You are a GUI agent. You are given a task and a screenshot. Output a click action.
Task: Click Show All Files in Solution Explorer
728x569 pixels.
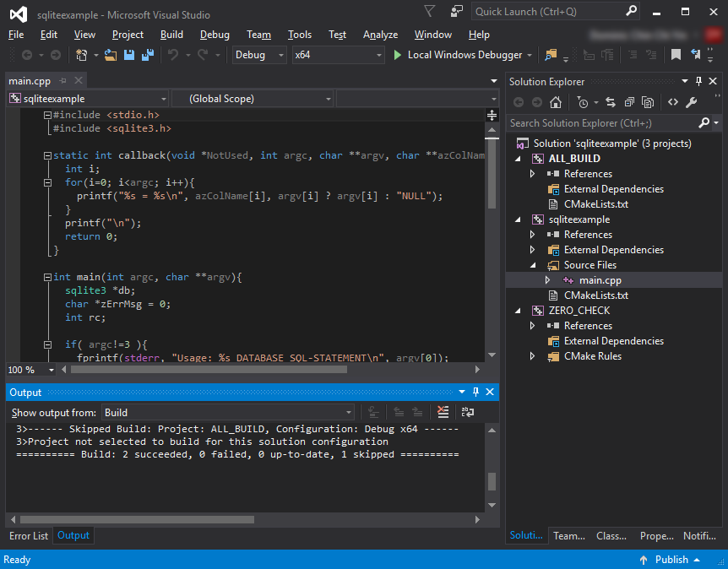pyautogui.click(x=648, y=102)
